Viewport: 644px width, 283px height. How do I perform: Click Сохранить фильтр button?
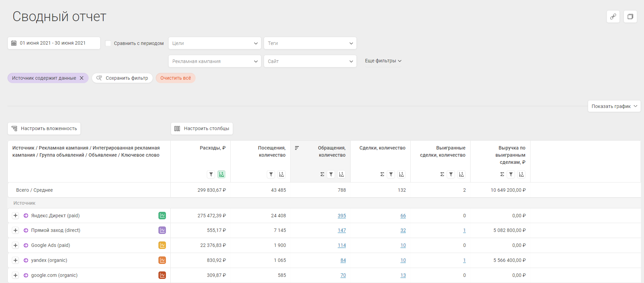(122, 78)
